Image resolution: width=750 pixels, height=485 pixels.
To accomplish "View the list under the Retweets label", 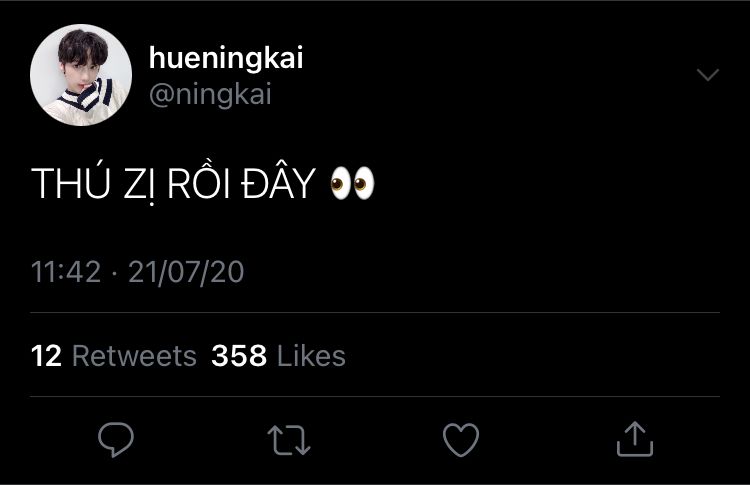I will (134, 356).
